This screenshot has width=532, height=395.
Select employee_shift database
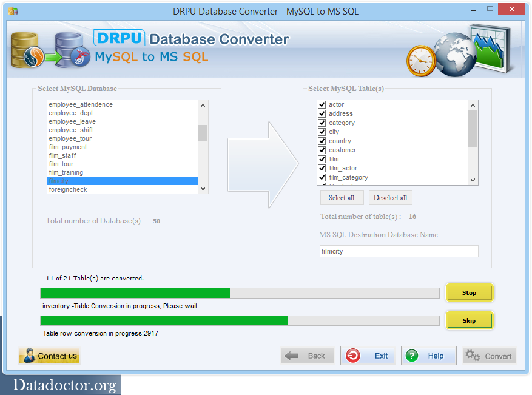(123, 130)
